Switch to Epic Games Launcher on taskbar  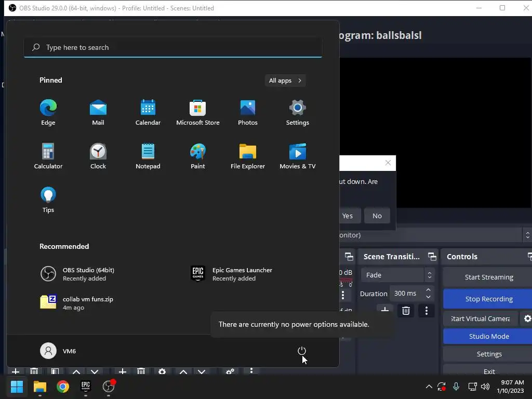(86, 387)
